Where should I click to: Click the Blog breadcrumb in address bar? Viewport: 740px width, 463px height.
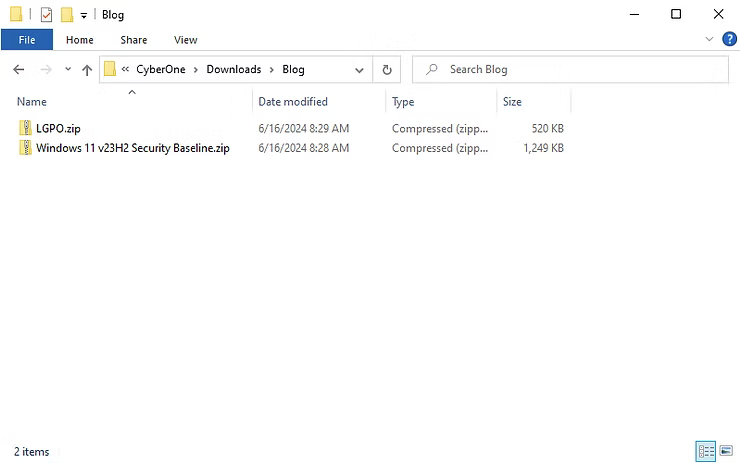pyautogui.click(x=293, y=69)
